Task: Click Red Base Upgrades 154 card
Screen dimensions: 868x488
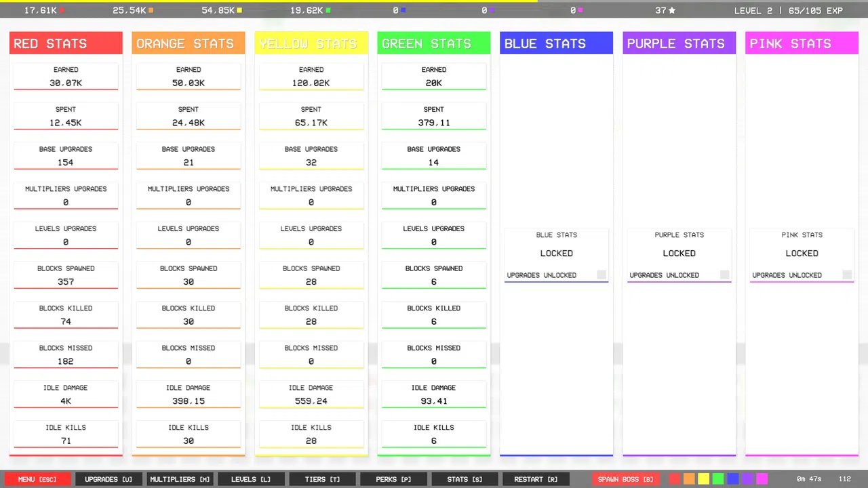Action: click(x=66, y=157)
